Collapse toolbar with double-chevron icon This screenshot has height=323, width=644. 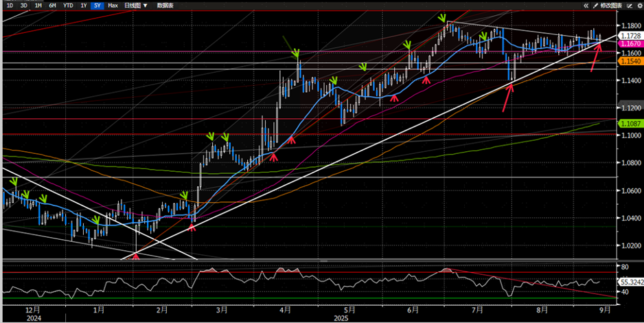point(586,5)
